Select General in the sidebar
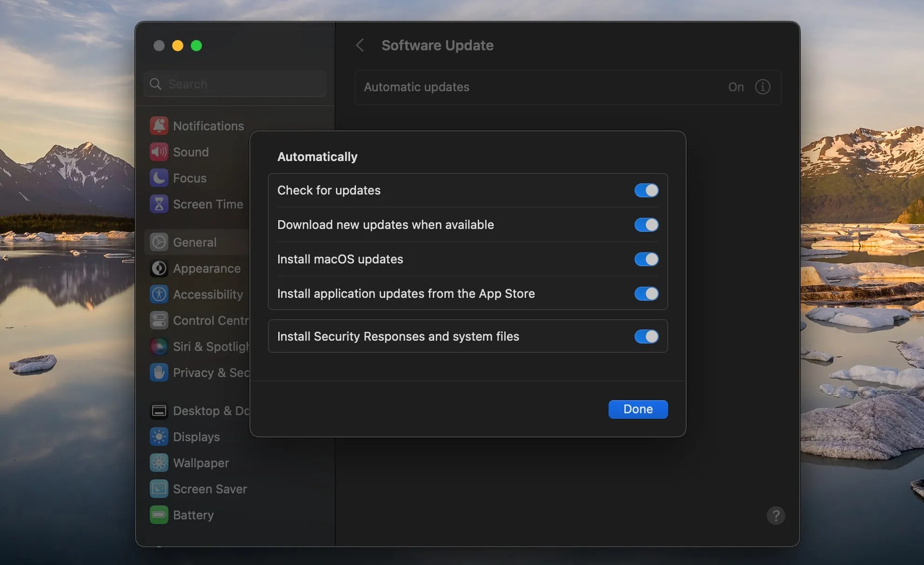This screenshot has height=565, width=924. click(194, 242)
